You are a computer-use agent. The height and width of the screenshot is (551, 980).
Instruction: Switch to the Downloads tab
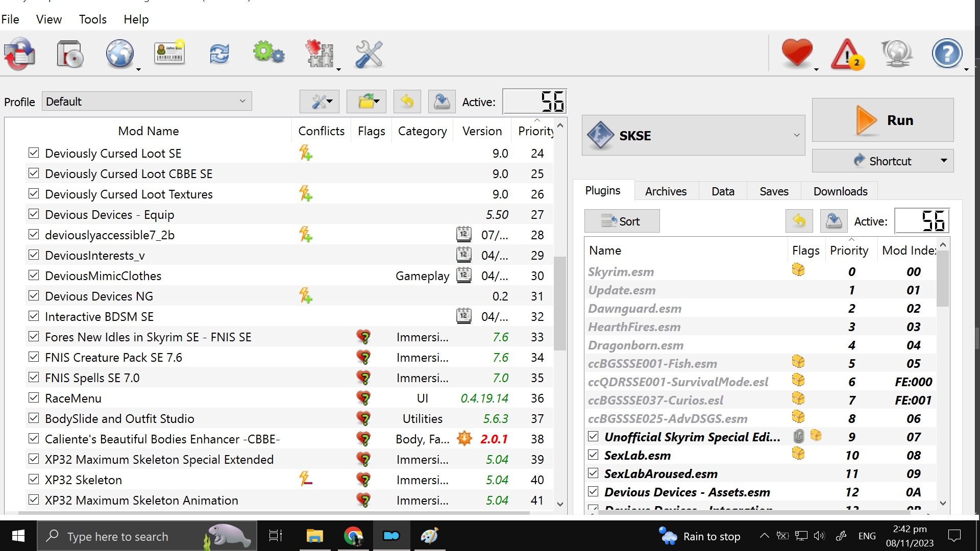click(840, 191)
